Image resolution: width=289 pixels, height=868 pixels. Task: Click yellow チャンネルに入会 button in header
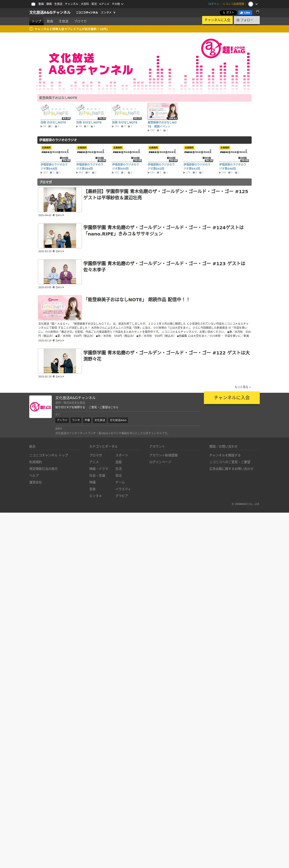(x=217, y=20)
